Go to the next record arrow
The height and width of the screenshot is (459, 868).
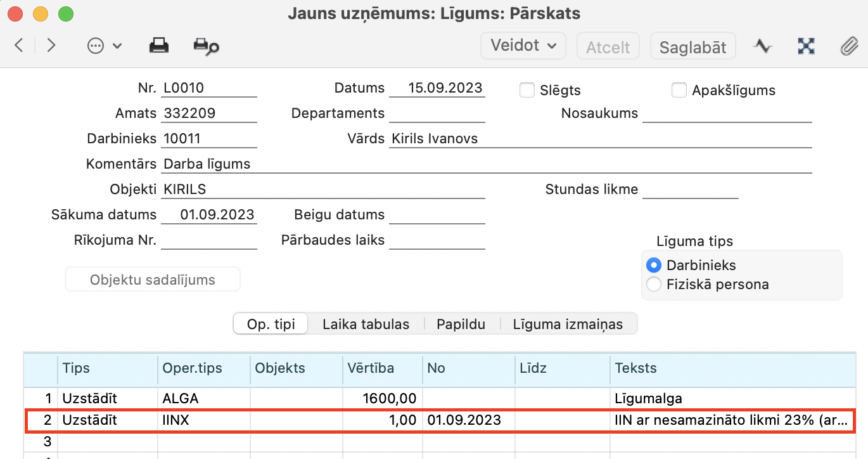[51, 46]
